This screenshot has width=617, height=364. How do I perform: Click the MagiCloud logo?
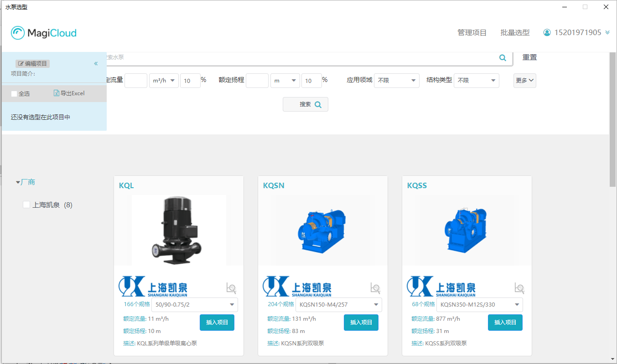[x=44, y=33]
